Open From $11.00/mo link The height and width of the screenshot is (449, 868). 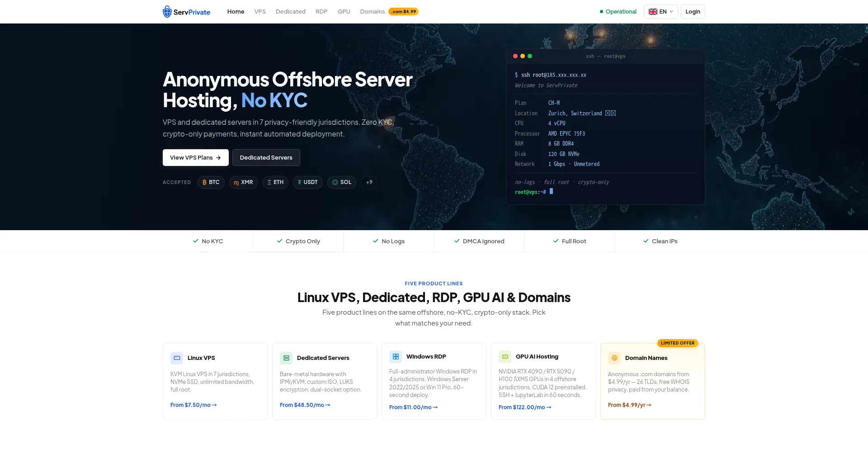413,407
